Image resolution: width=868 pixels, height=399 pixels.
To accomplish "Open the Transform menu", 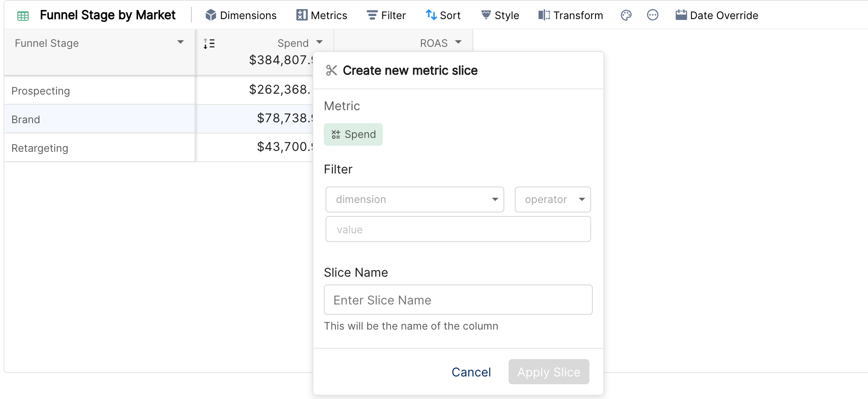I will [x=571, y=15].
